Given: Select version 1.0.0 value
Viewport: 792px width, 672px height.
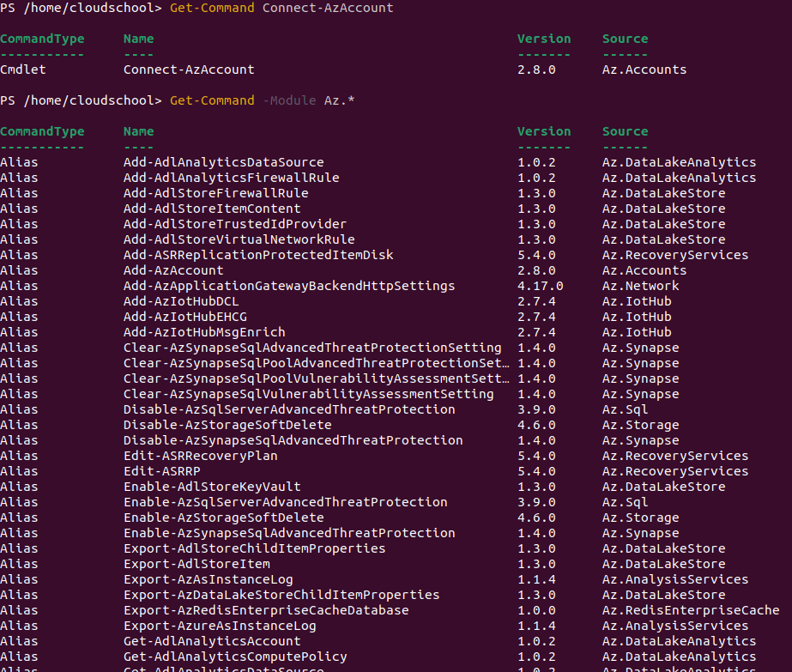Looking at the screenshot, I should pyautogui.click(x=536, y=610).
